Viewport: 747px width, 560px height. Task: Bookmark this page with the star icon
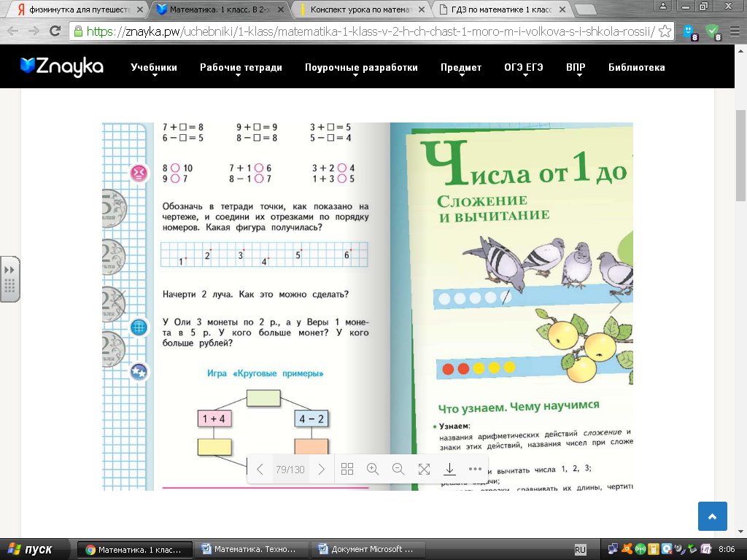pos(665,32)
